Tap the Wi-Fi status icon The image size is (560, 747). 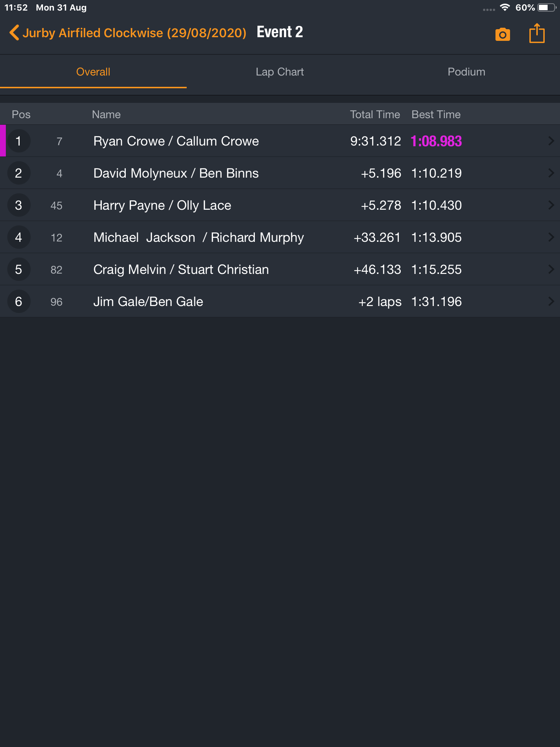(x=505, y=7)
